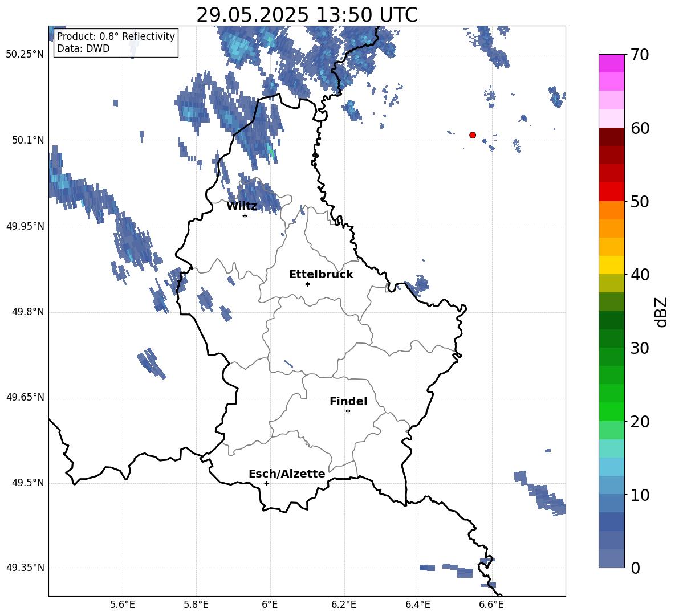
Task: Click the dBZ colorbar axis label
Action: click(661, 312)
